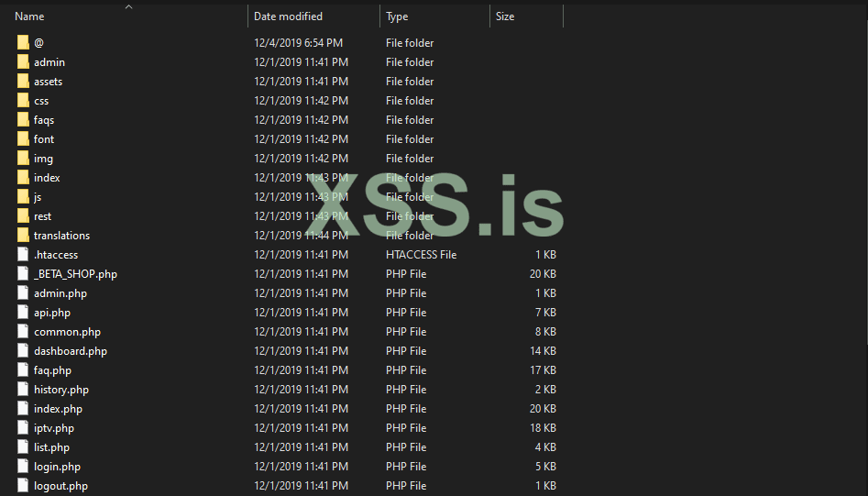Select the "css" folder name
Screen dimensions: 868x496
[x=41, y=101]
